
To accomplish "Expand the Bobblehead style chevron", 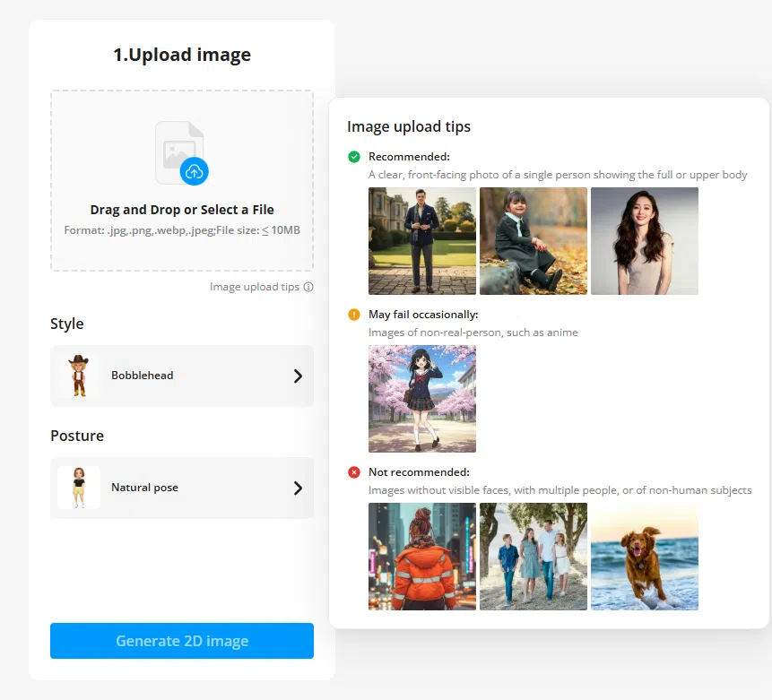I will (298, 376).
